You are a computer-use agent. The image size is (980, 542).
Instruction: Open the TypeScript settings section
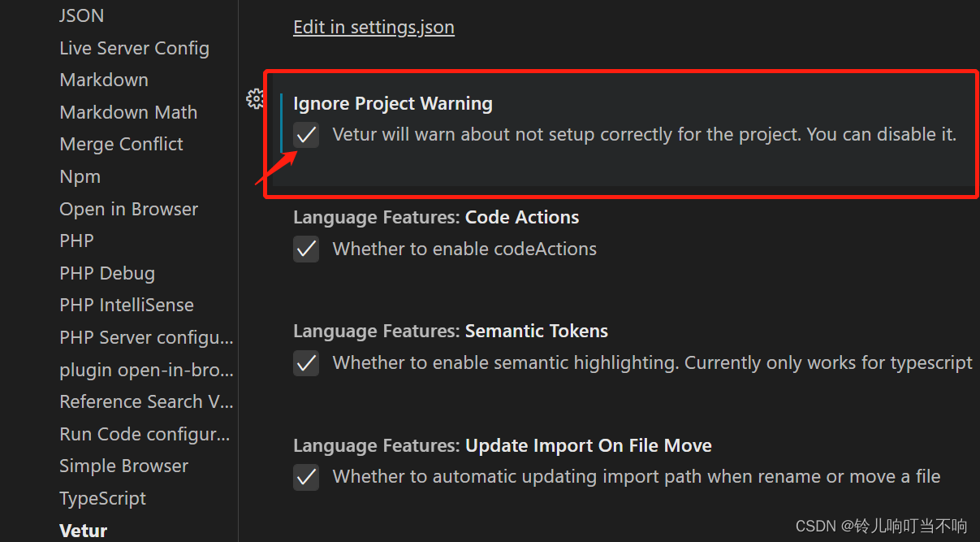pyautogui.click(x=102, y=498)
